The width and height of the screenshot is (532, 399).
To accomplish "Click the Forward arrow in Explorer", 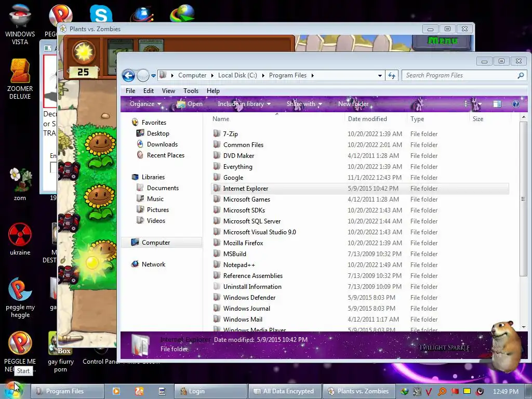I will (x=143, y=75).
